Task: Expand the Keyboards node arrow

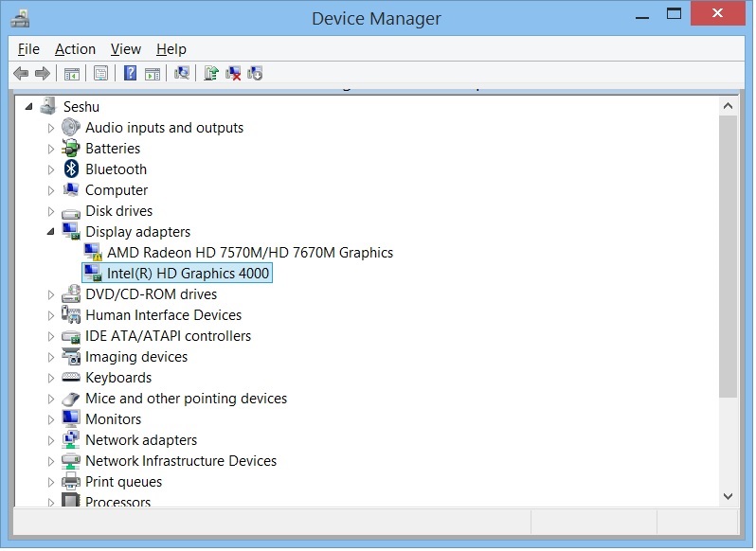Action: tap(50, 378)
